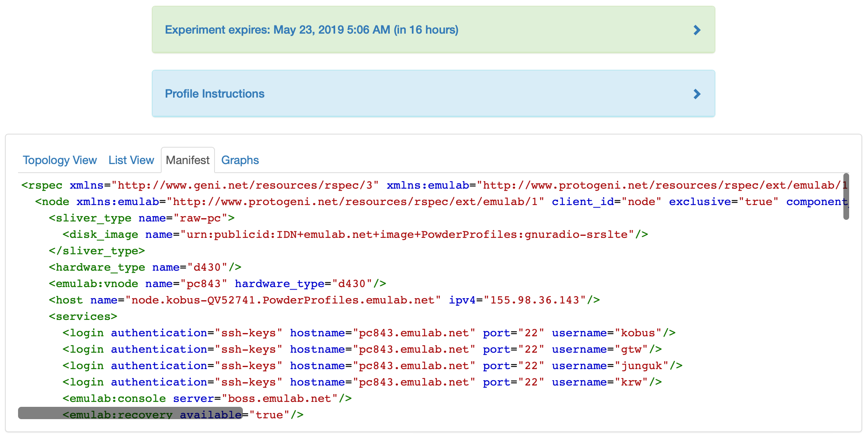This screenshot has height=438, width=868.
Task: Click the horizontal scrollbar of the manifest
Action: 130,413
